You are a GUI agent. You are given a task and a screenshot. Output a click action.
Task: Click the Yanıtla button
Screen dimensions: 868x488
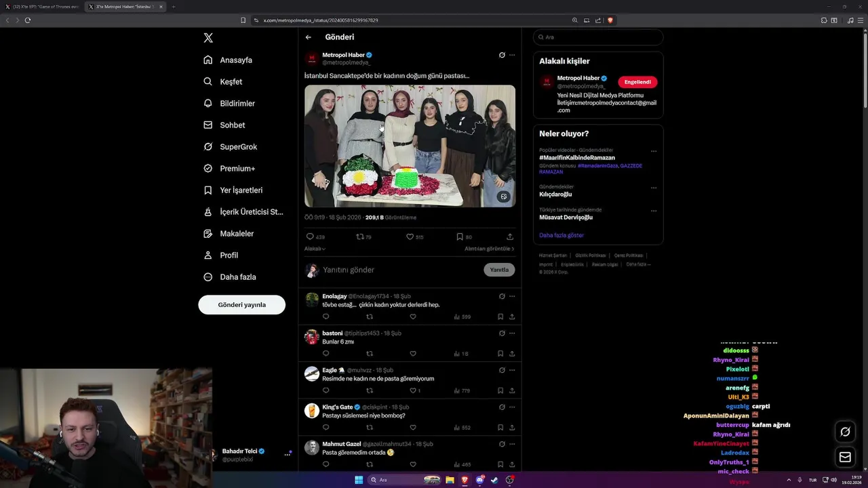[499, 270]
